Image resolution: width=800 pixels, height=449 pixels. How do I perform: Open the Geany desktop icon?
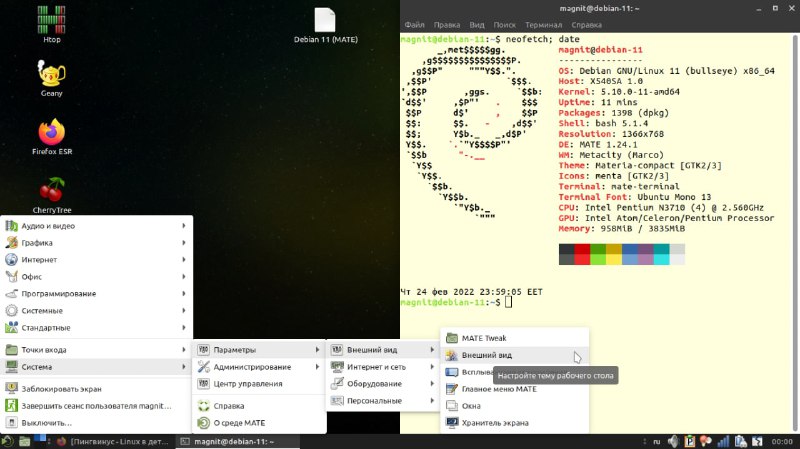tap(52, 78)
